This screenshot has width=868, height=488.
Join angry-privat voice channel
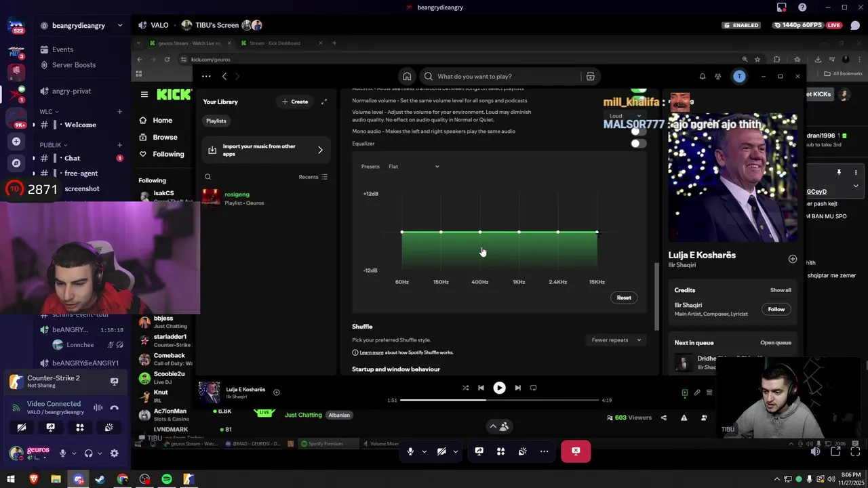pyautogui.click(x=72, y=91)
